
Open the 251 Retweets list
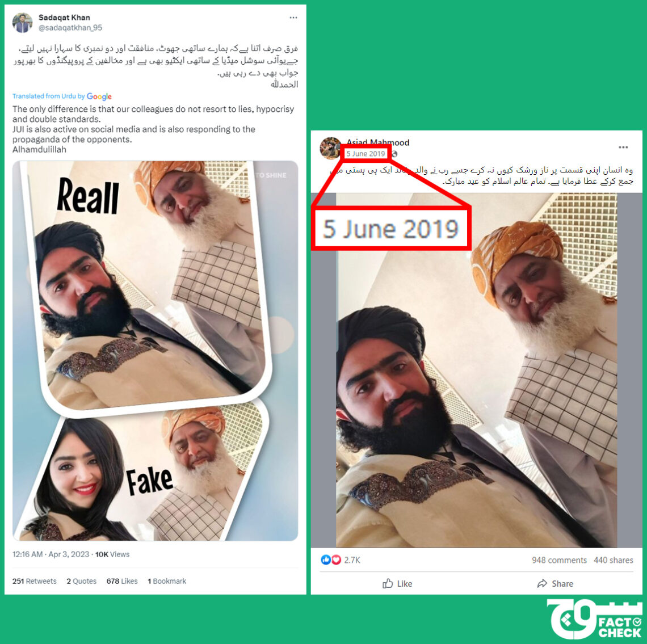click(x=34, y=581)
